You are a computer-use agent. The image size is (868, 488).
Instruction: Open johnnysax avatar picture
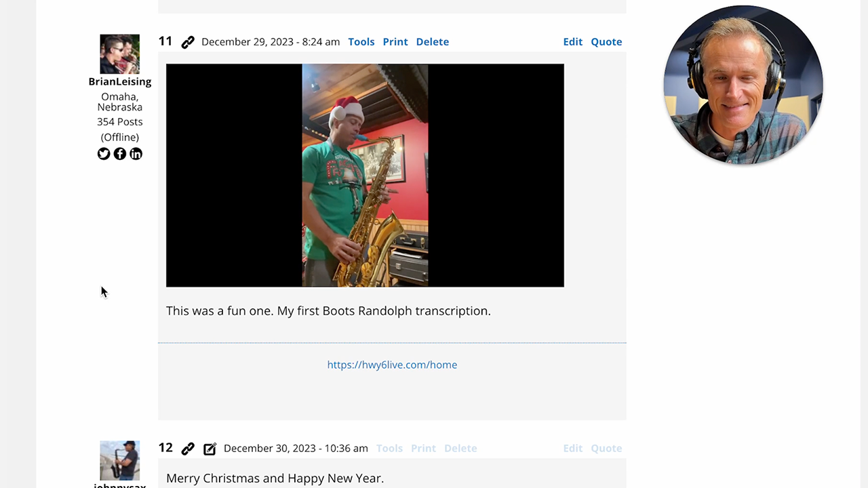point(120,461)
